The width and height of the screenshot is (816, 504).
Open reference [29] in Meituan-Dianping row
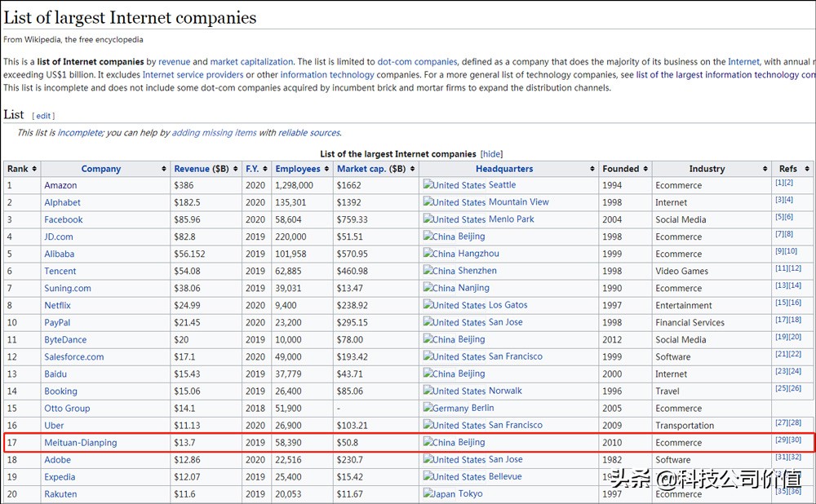pyautogui.click(x=780, y=440)
